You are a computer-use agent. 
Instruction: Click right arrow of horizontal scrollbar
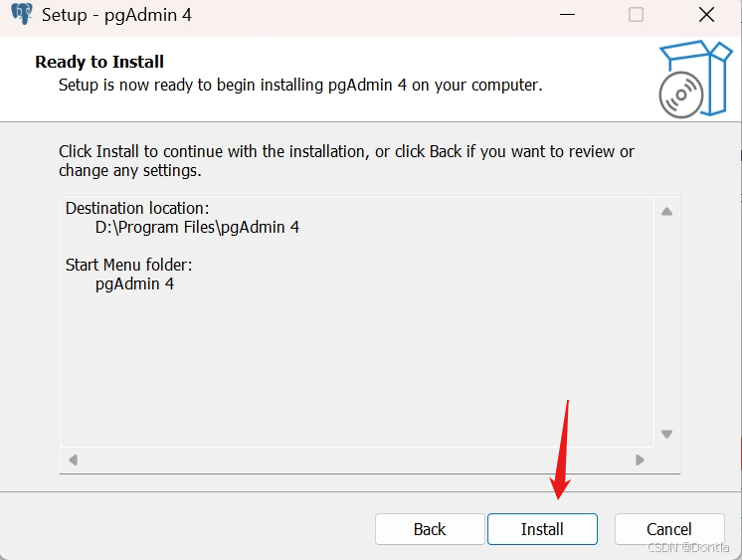click(640, 460)
